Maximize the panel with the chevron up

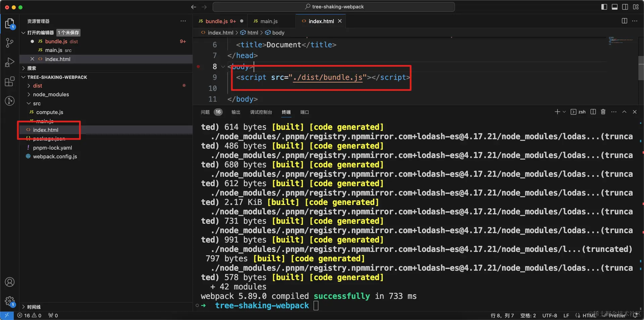pyautogui.click(x=624, y=112)
